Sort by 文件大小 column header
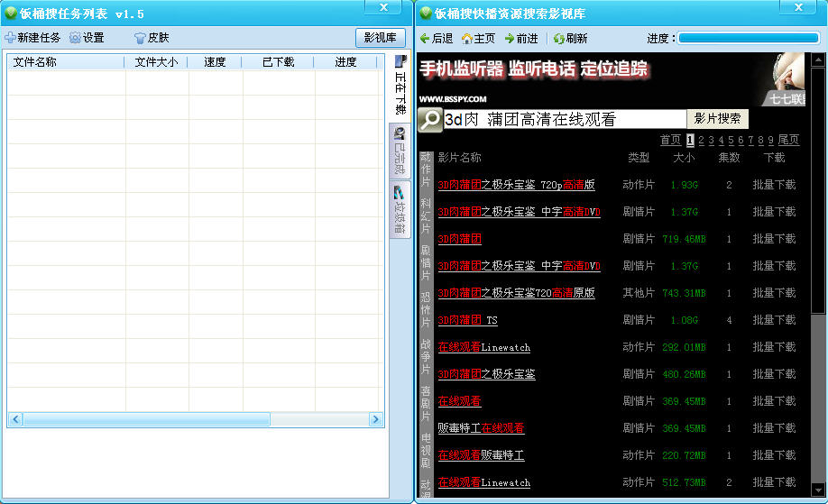The height and width of the screenshot is (504, 828). tap(156, 62)
